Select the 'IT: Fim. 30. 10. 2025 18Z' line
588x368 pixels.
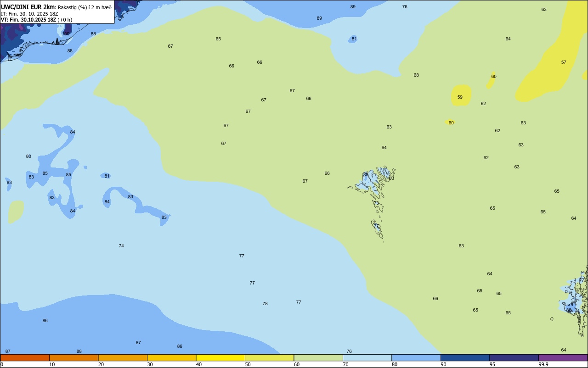tap(29, 14)
